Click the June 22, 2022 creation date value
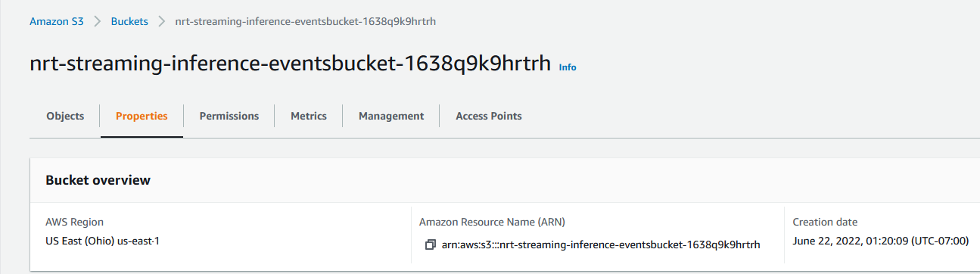 coord(881,241)
